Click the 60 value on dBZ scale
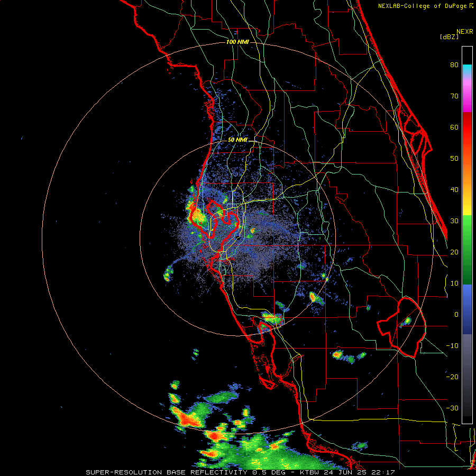Image resolution: width=476 pixels, height=476 pixels. (454, 127)
